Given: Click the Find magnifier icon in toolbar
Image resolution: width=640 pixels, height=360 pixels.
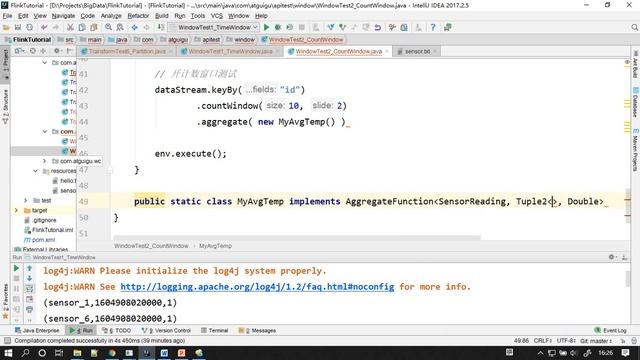Looking at the screenshot, I should pos(108,27).
